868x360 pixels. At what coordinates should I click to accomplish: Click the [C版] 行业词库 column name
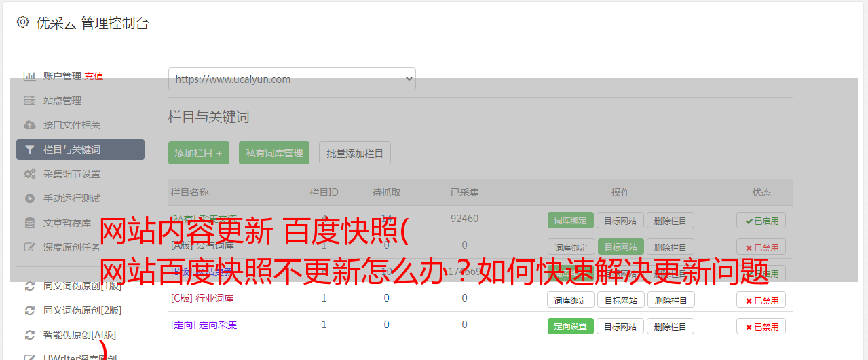click(x=202, y=298)
